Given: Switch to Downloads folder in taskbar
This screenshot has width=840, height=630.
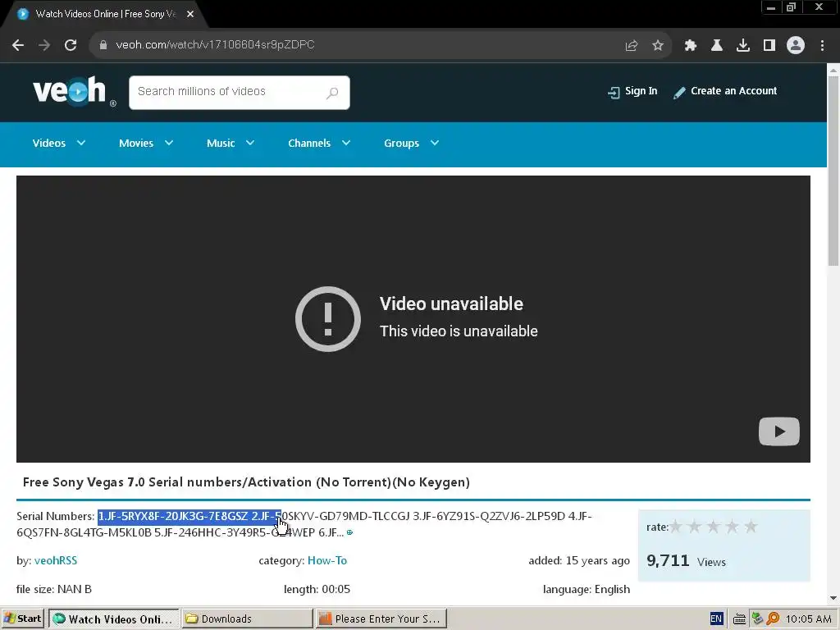Looking at the screenshot, I should (247, 619).
